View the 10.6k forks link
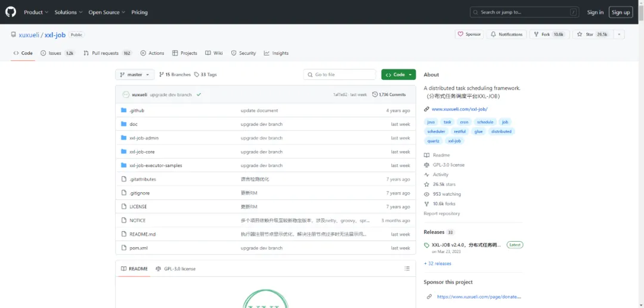Viewport: 644px width, 308px height. [x=440, y=204]
